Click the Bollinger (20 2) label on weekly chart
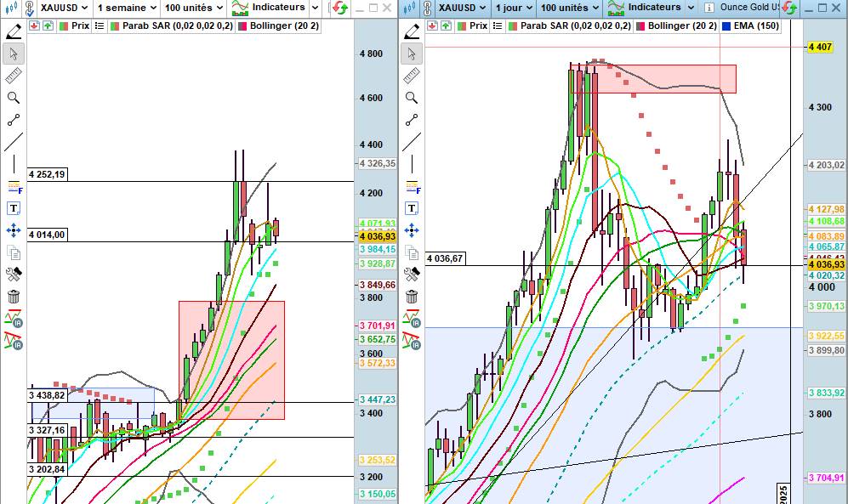 [284, 25]
